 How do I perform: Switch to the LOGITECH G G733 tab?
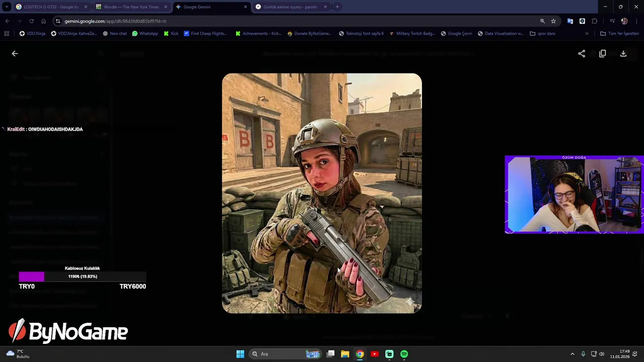(51, 7)
